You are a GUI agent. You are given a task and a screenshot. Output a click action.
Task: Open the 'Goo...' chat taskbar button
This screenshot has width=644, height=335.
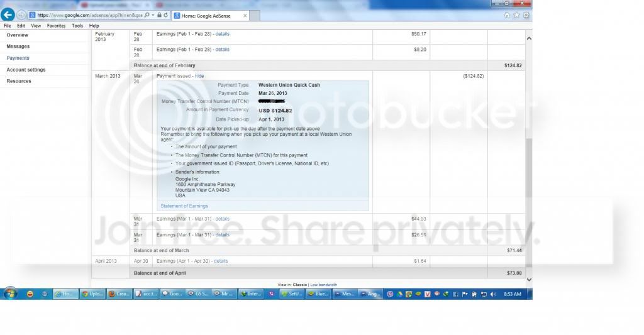(x=172, y=294)
